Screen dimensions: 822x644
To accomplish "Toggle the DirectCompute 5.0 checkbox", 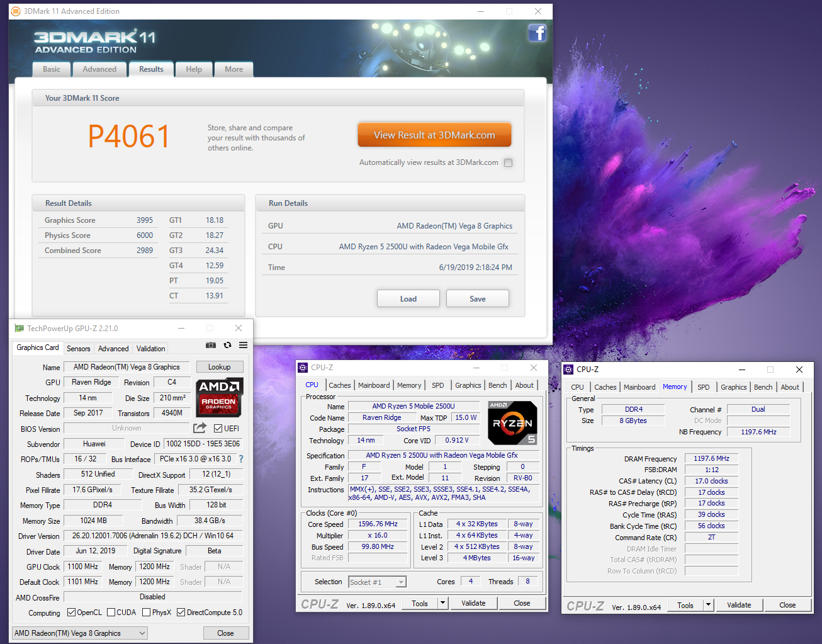I will [x=181, y=613].
